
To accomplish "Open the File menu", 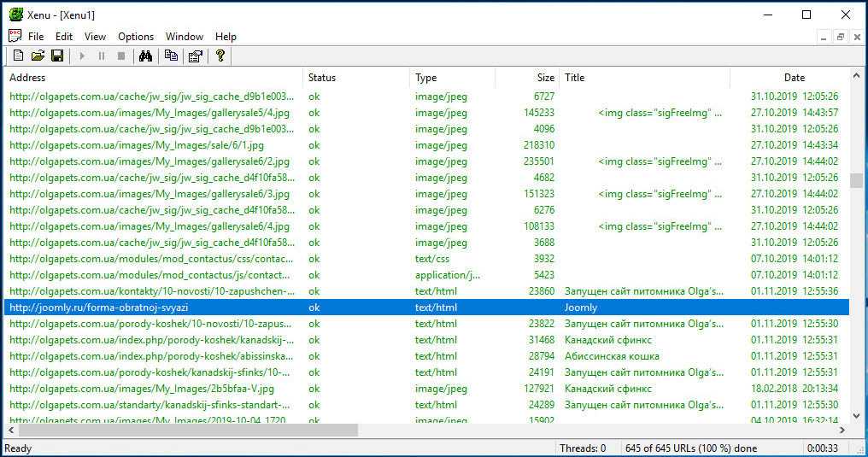I will pos(36,37).
